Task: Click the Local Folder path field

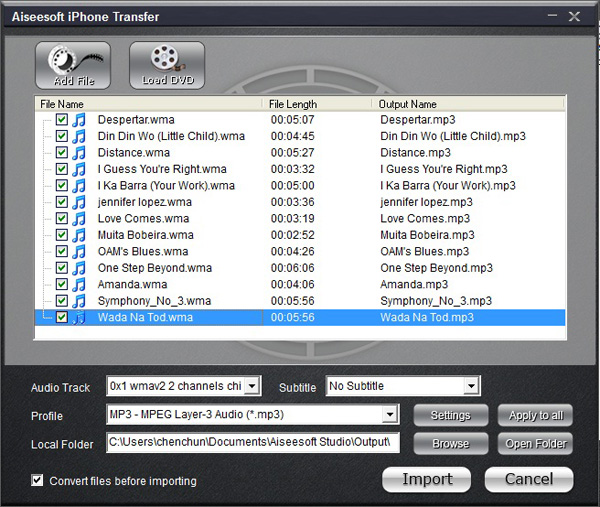Action: [253, 443]
